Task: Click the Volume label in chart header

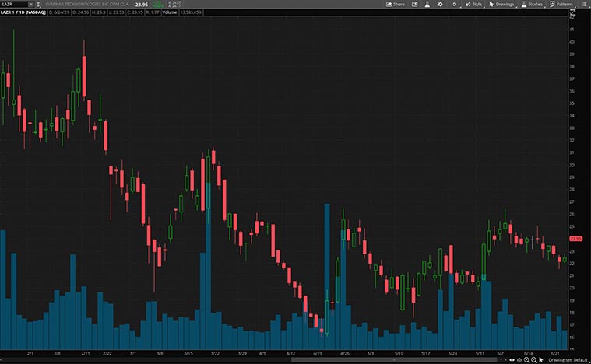Action: pos(171,12)
